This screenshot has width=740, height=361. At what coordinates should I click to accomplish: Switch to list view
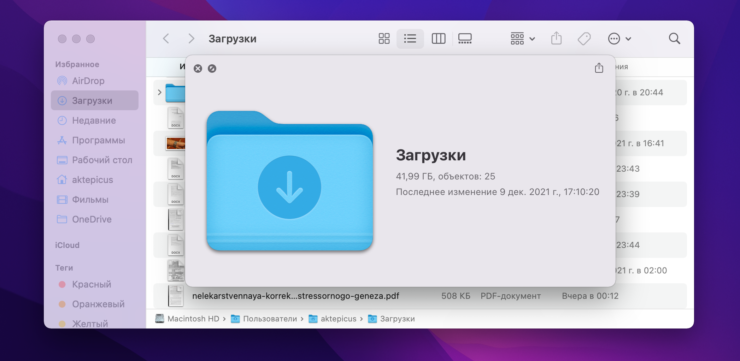pos(410,39)
